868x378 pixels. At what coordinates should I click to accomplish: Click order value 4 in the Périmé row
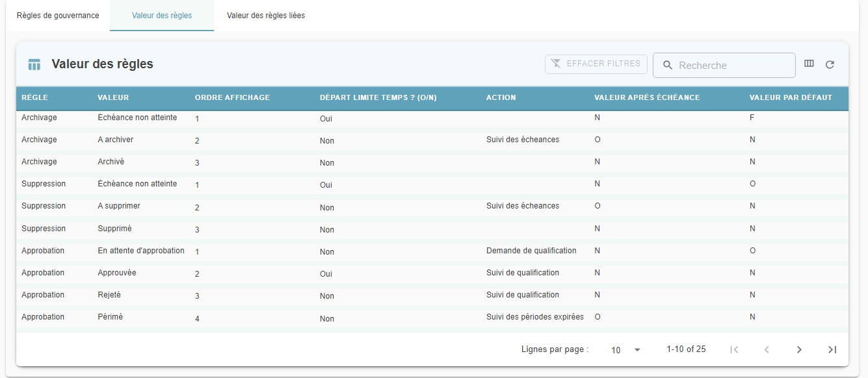tap(197, 319)
